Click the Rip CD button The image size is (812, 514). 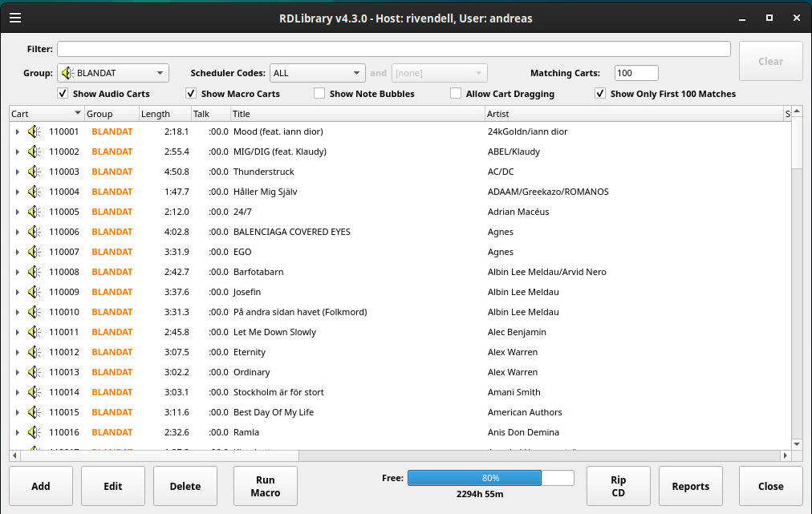pyautogui.click(x=619, y=486)
